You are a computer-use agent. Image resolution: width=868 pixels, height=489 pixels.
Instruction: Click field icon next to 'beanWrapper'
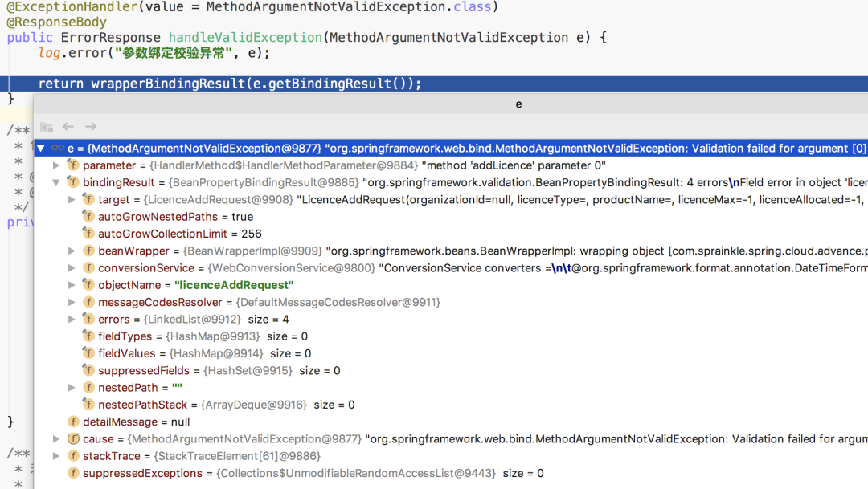(x=88, y=251)
